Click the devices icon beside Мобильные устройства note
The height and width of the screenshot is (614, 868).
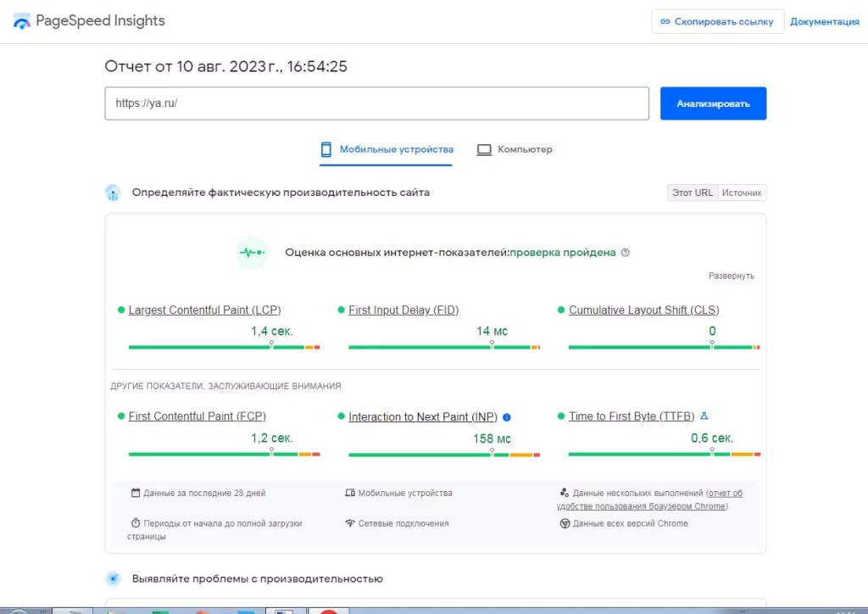click(x=350, y=493)
